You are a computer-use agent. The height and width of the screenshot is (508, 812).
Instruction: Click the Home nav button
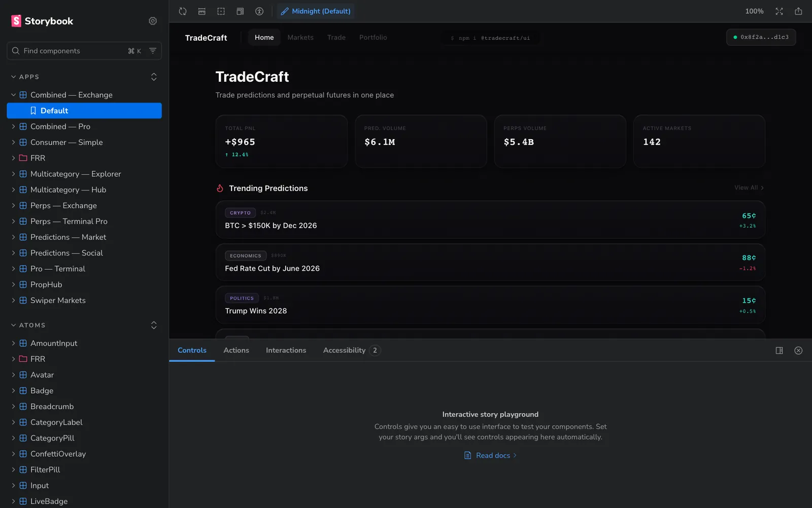(x=264, y=38)
